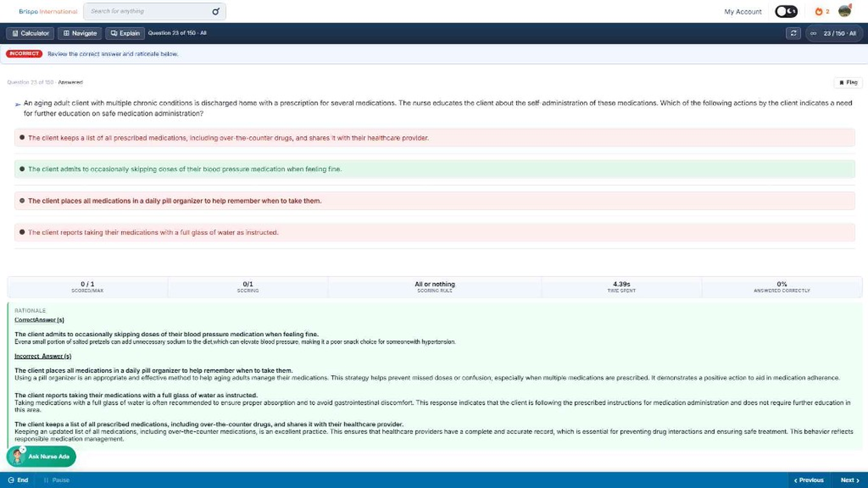Screen dimensions: 868x488
Task: Click the refresh icon in toolbar
Action: click(x=793, y=33)
